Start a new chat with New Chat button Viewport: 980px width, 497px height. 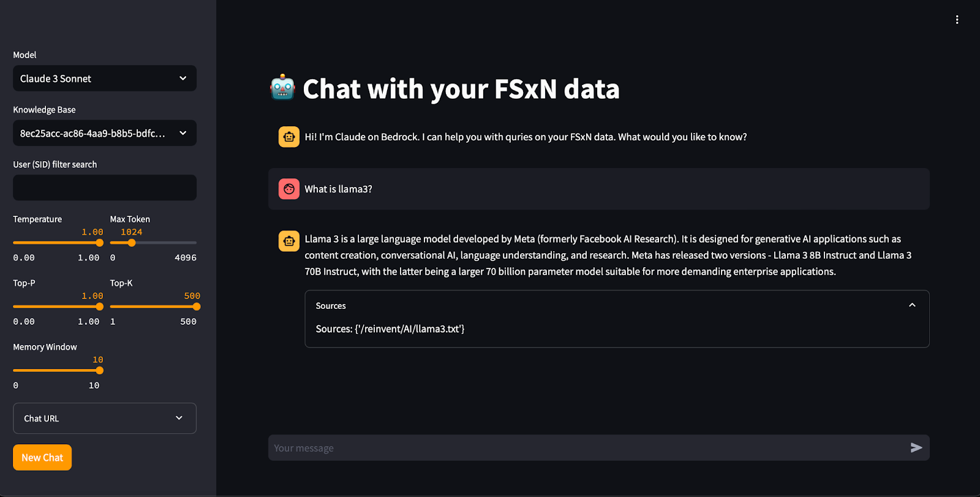click(x=42, y=458)
